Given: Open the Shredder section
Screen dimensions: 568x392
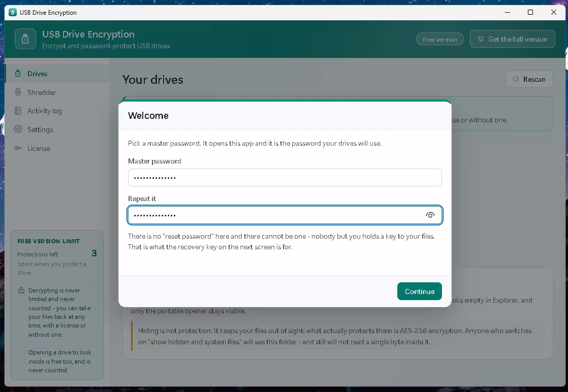Looking at the screenshot, I should pos(57,92).
